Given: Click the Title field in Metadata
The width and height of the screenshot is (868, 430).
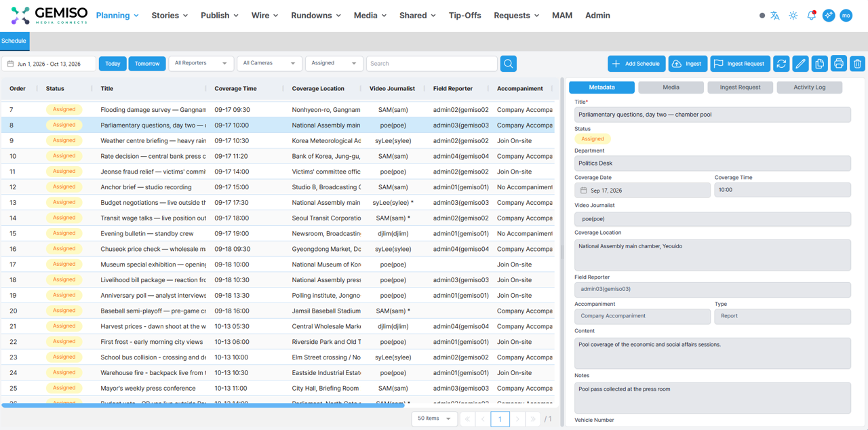Looking at the screenshot, I should [712, 115].
